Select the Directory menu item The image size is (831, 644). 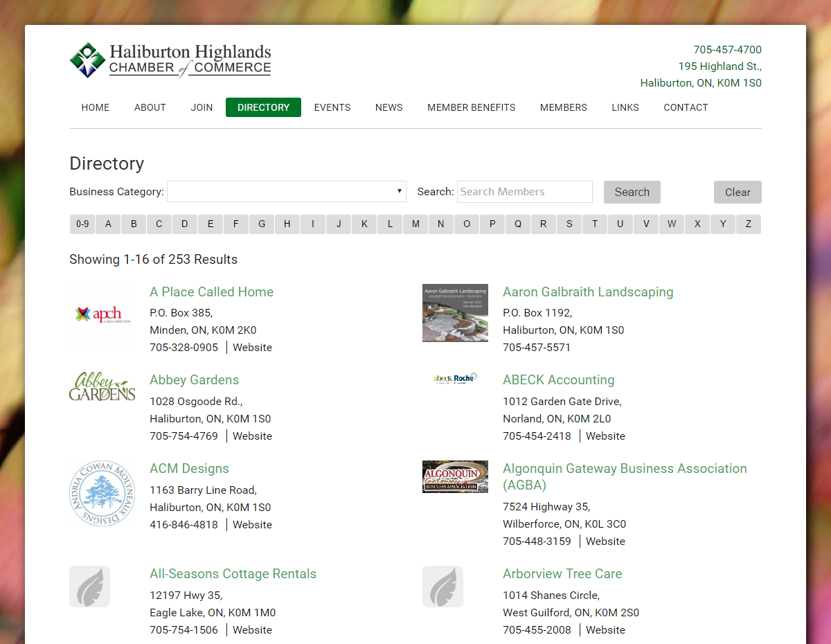coord(263,107)
